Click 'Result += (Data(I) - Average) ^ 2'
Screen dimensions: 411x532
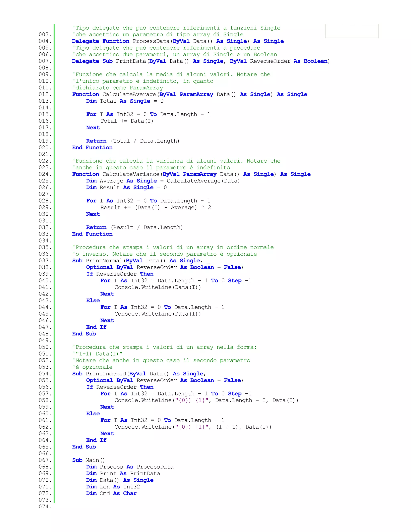pyautogui.click(x=156, y=208)
